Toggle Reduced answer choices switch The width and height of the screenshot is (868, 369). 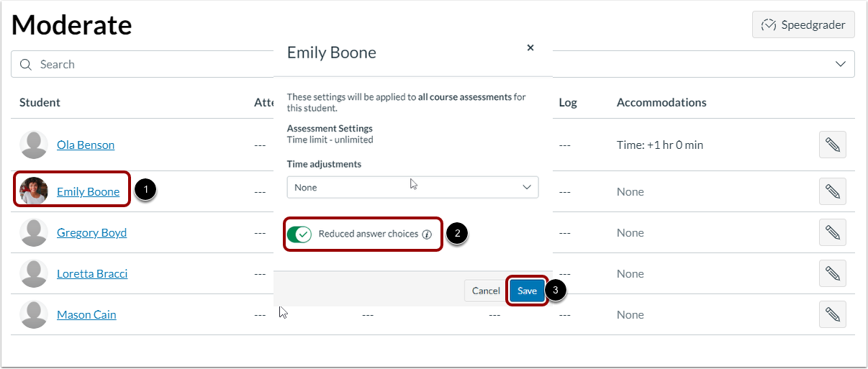click(299, 234)
